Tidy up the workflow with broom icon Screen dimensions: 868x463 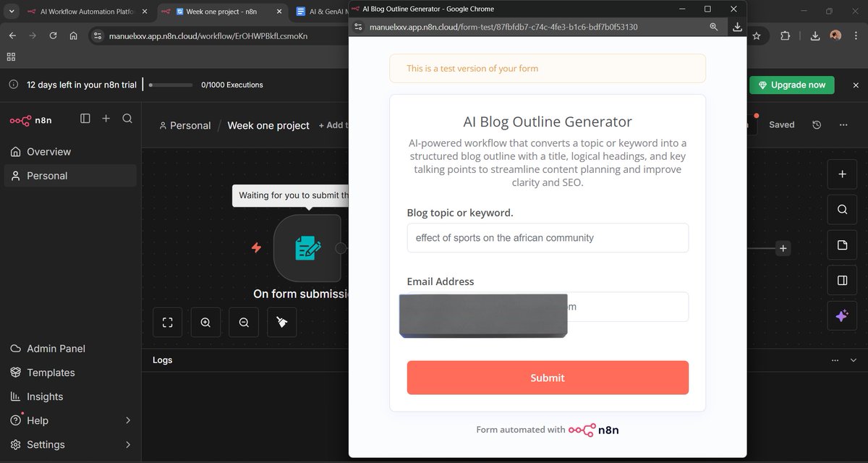(282, 323)
